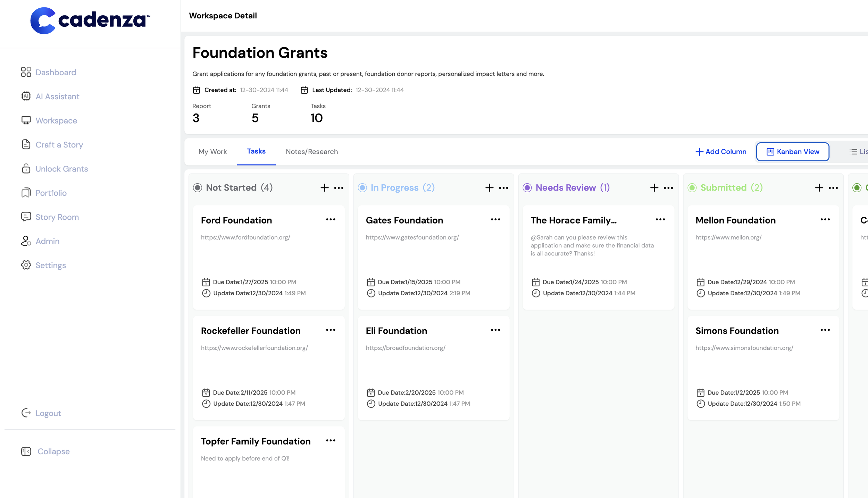Image resolution: width=868 pixels, height=498 pixels.
Task: Click the Cadenza logo
Action: 90,20
